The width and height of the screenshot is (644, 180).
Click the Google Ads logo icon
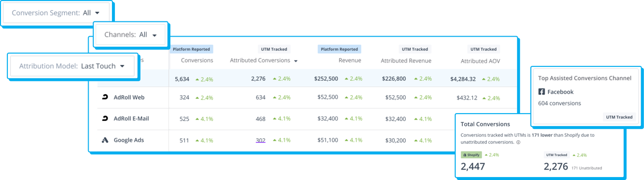coord(105,140)
